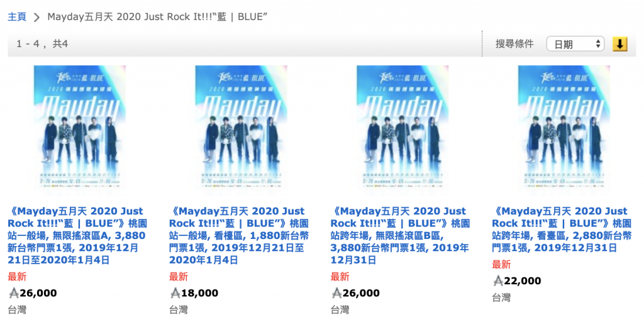Click the breadcrumb chevron after 主頁
This screenshot has width=644, height=334.
click(36, 16)
